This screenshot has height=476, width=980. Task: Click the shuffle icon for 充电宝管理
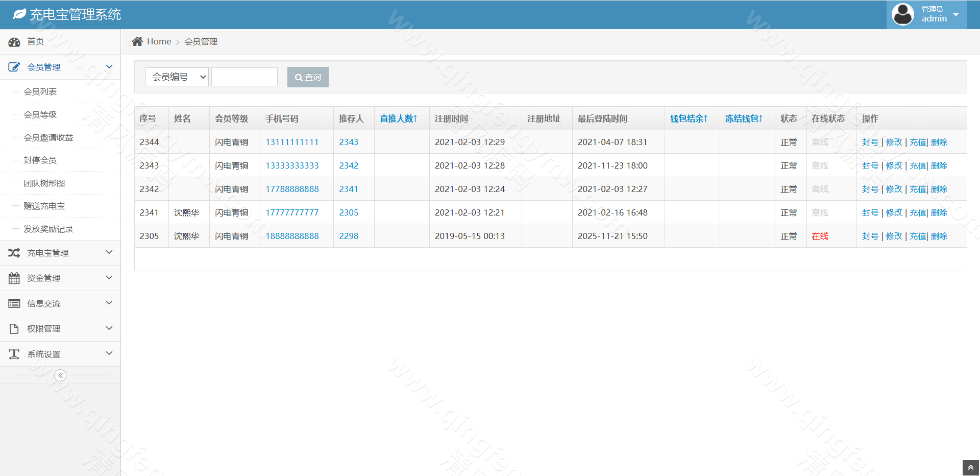click(14, 253)
